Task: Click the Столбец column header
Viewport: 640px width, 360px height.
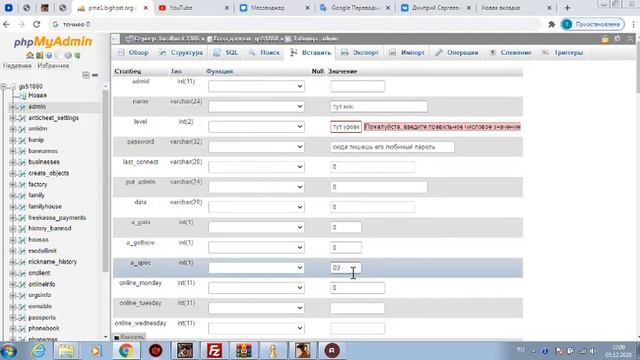Action: [x=128, y=71]
